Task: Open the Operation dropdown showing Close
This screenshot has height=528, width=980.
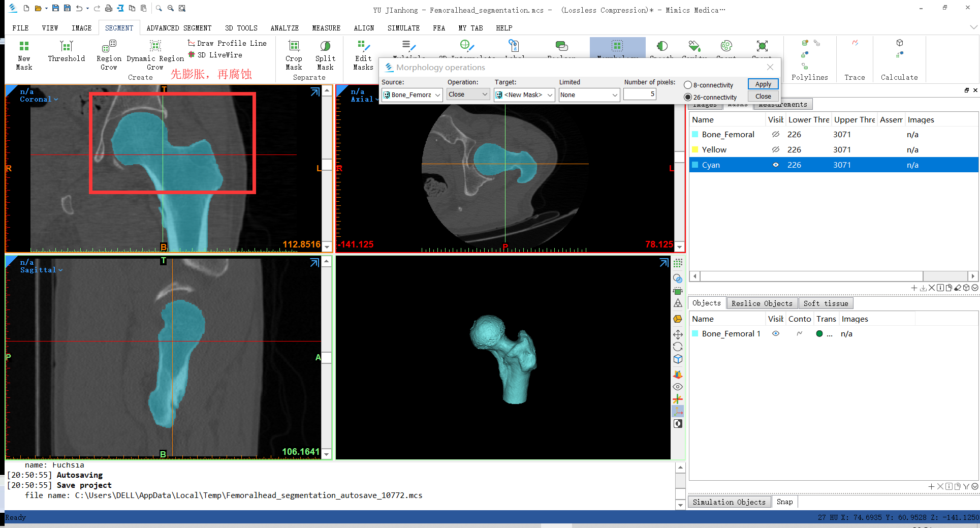Action: click(x=468, y=95)
